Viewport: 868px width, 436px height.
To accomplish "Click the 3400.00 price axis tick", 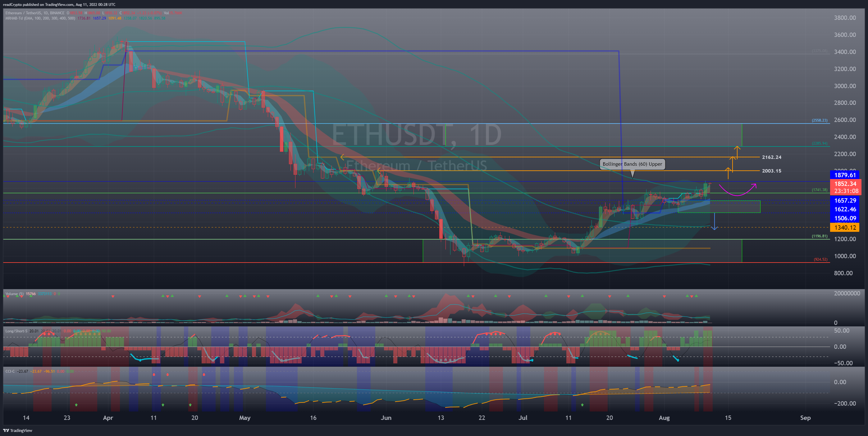I will tap(845, 52).
